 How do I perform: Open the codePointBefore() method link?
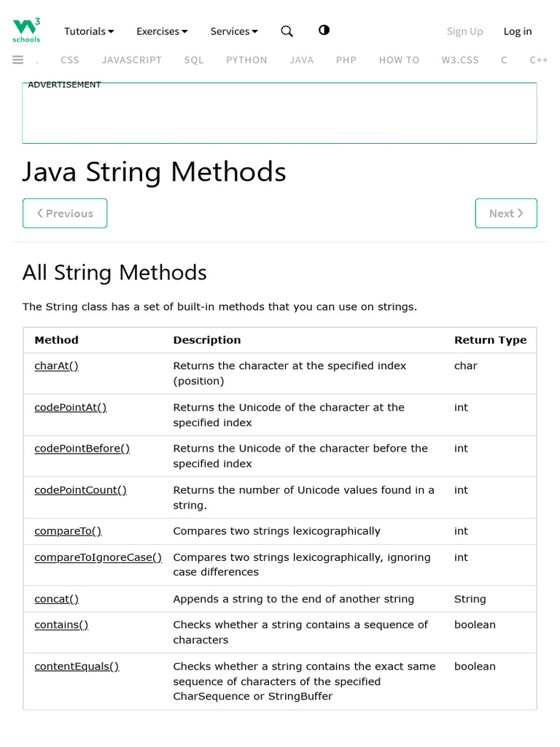pos(82,449)
